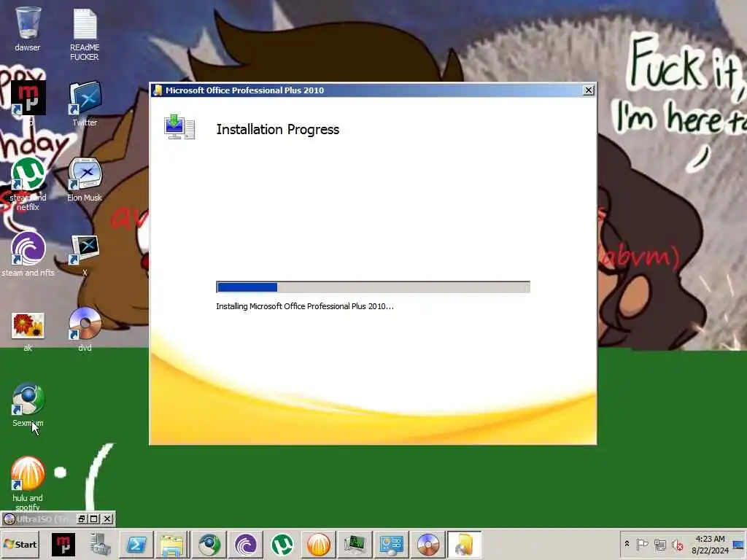747x560 pixels.
Task: Click the Start button
Action: (x=20, y=544)
